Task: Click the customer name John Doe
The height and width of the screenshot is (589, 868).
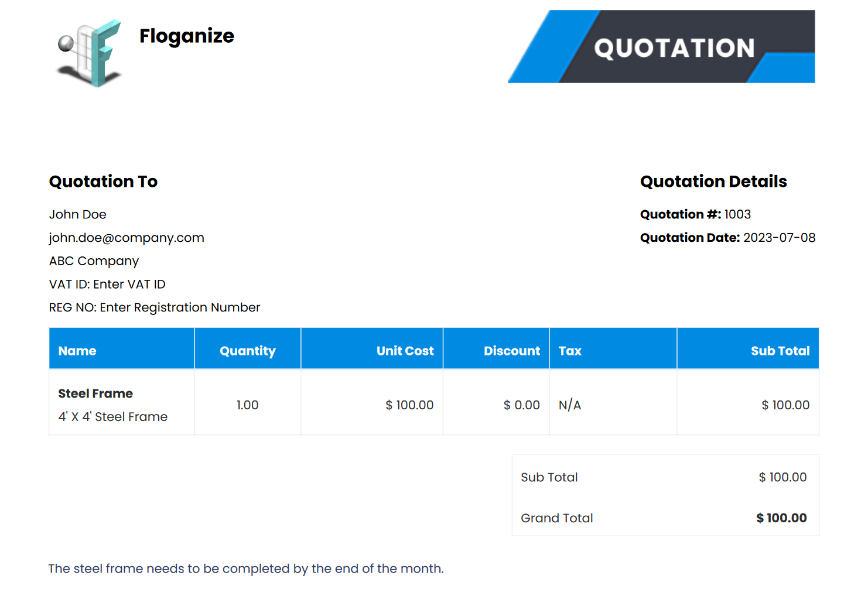Action: click(x=78, y=214)
